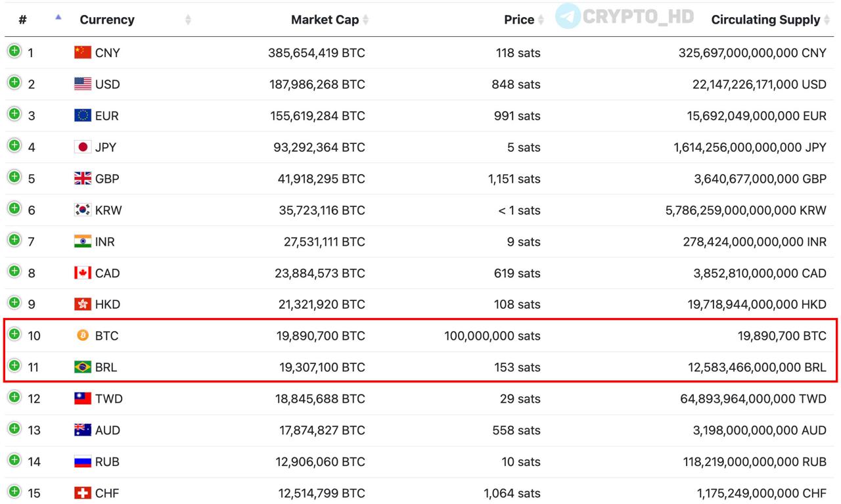This screenshot has height=504, width=841.
Task: Click the Brazil flag icon
Action: pyautogui.click(x=83, y=367)
